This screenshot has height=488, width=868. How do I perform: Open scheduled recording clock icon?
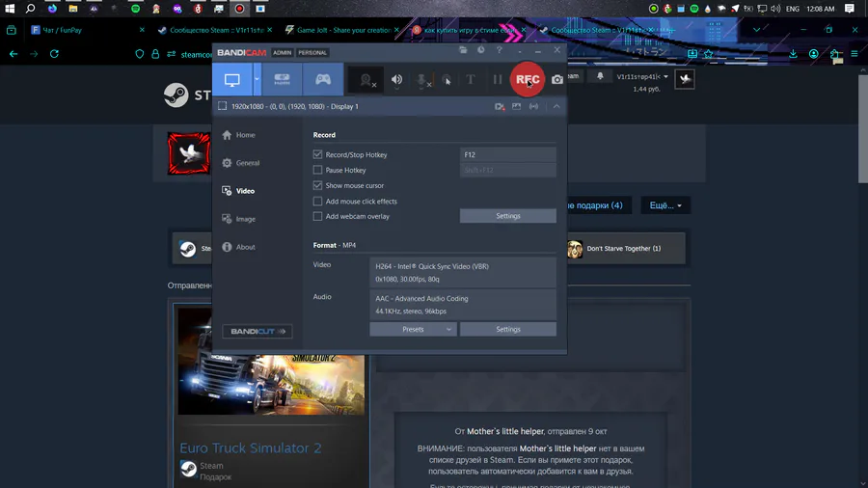click(481, 50)
